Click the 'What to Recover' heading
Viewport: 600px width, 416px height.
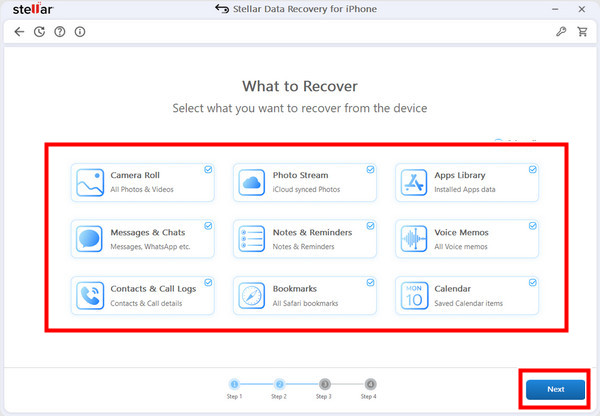pyautogui.click(x=300, y=86)
